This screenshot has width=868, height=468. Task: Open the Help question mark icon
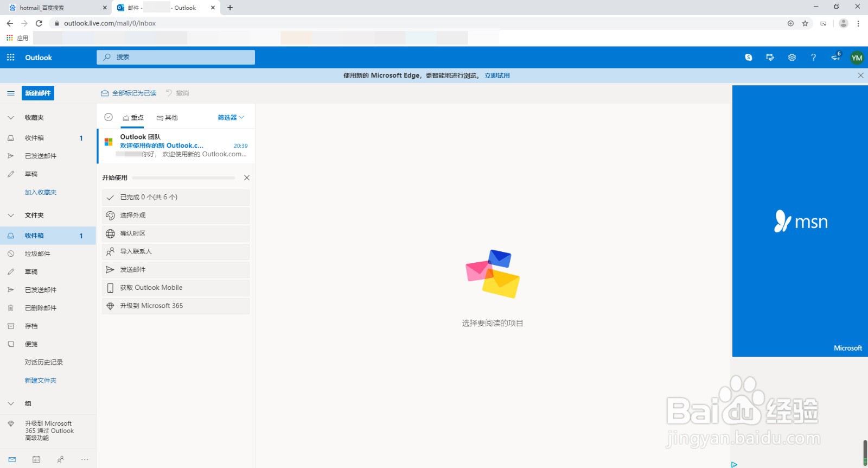point(813,58)
